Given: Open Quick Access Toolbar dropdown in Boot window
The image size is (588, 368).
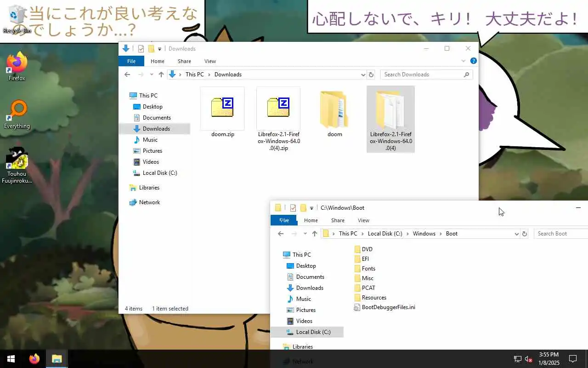Looking at the screenshot, I should [311, 208].
